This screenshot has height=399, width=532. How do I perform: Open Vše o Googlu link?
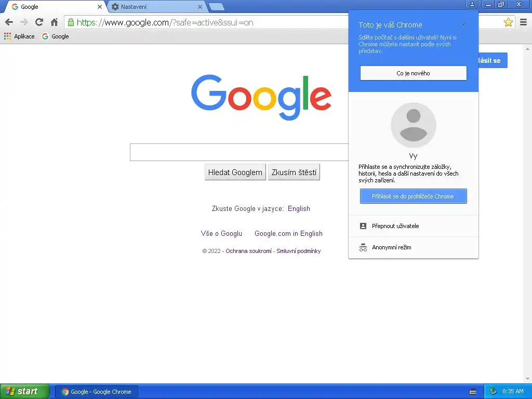(x=221, y=233)
